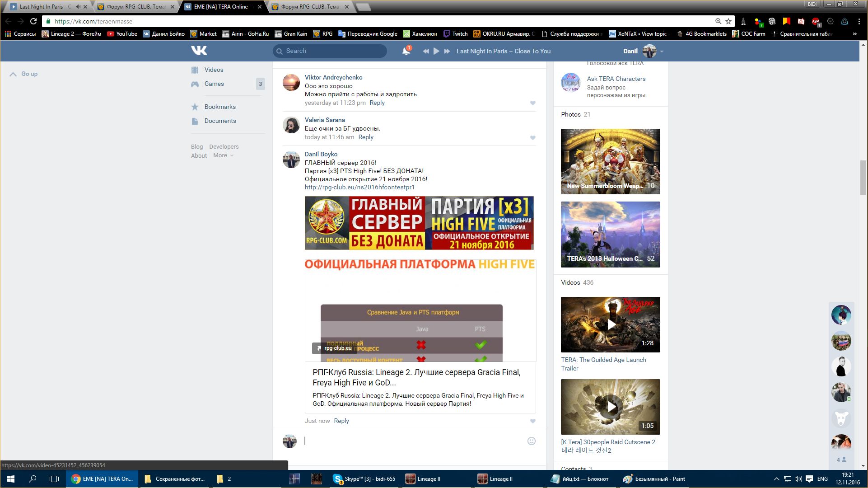Open emoji picker in comment box
868x488 pixels.
531,441
